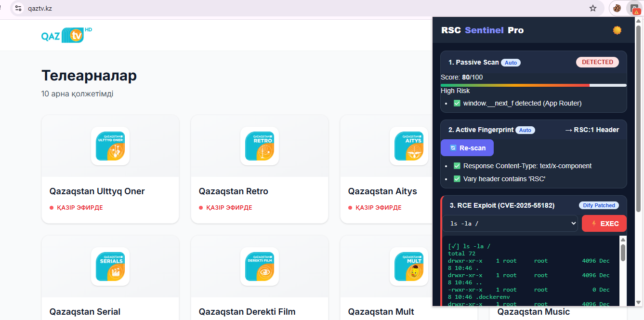Open the Qazaqstan Mult channel logo
The height and width of the screenshot is (320, 644).
tap(409, 267)
